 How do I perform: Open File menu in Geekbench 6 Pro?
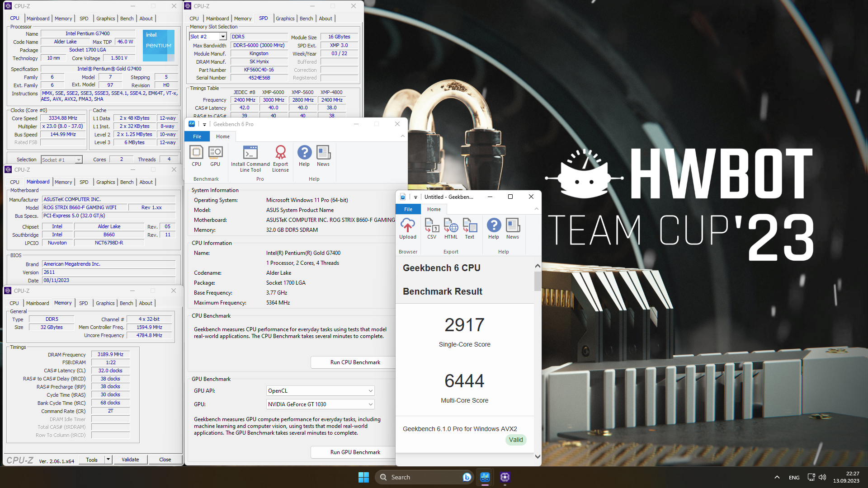197,136
